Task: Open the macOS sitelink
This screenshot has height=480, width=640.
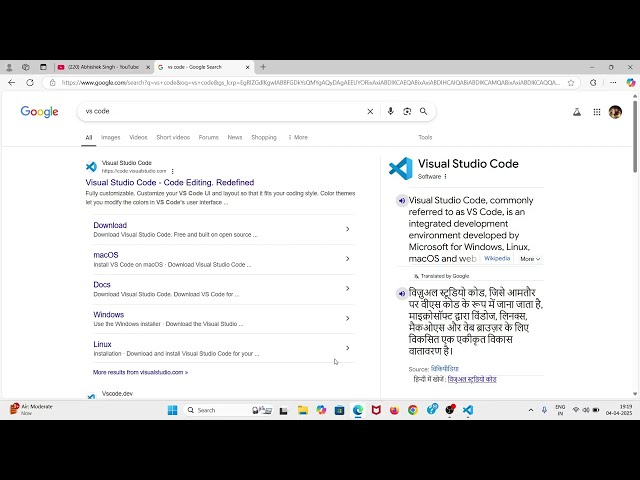Action: pos(106,255)
